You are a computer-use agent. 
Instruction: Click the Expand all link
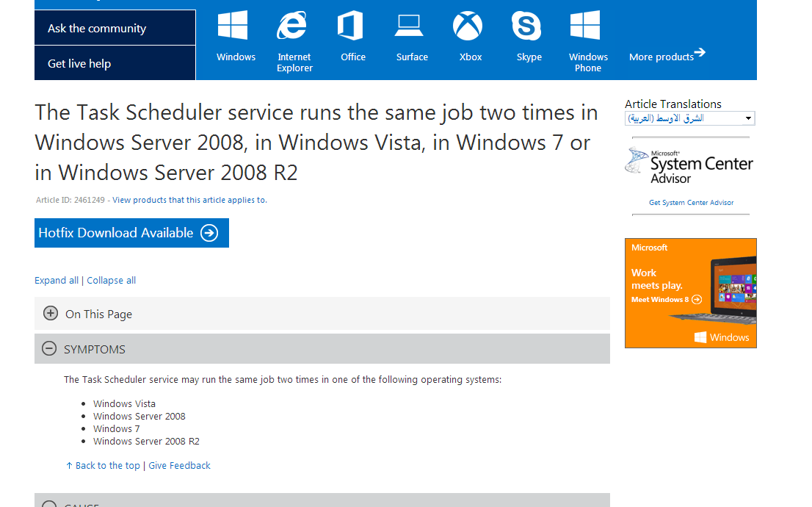[57, 281]
